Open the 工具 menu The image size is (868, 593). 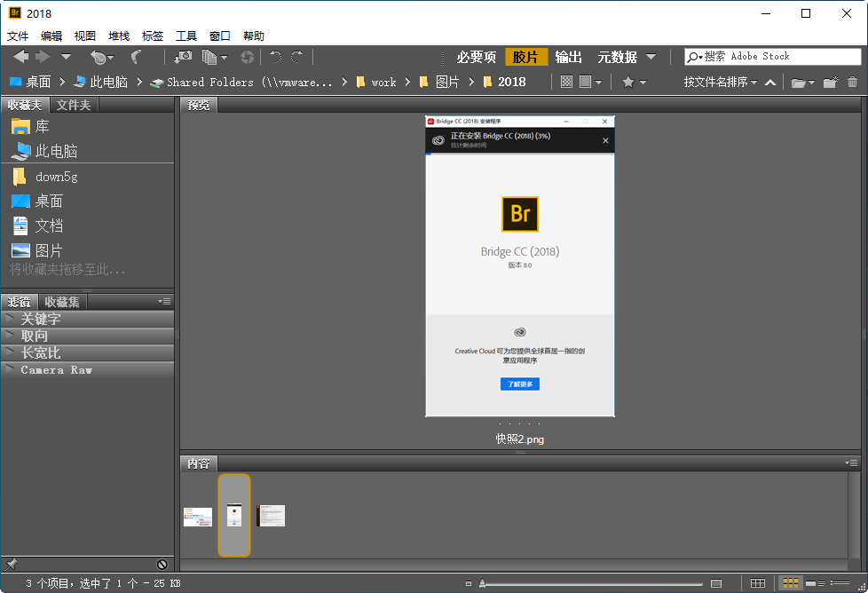[x=186, y=36]
